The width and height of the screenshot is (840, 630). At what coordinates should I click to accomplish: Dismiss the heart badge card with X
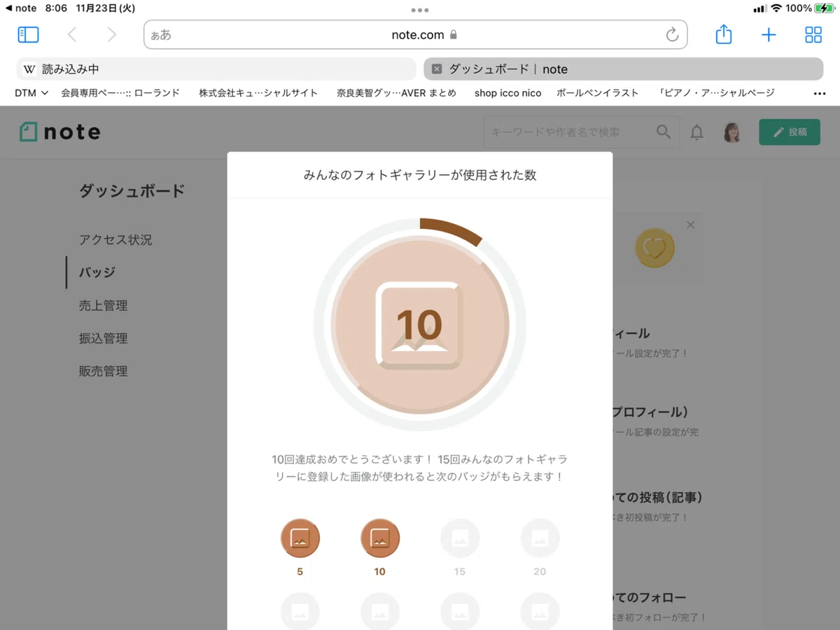pos(690,225)
